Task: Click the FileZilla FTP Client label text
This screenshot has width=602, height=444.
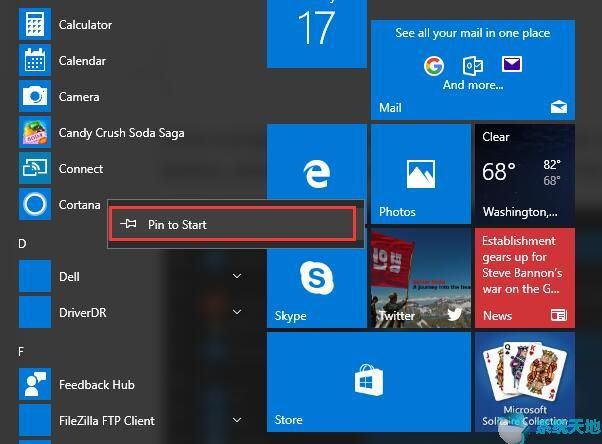Action: (x=107, y=421)
